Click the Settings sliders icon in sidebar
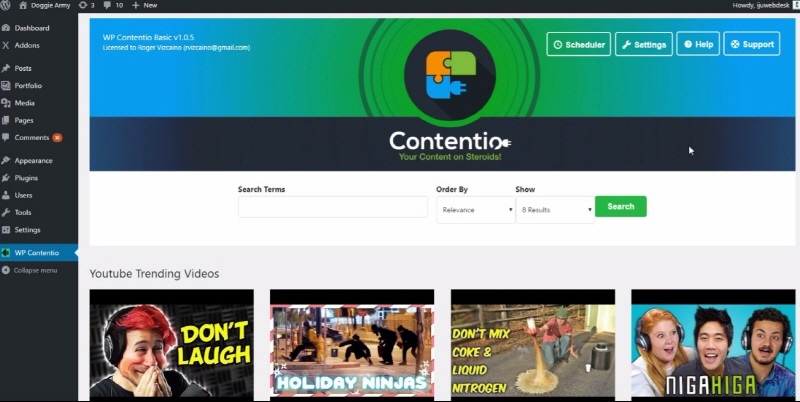Screen dimensions: 800x402 pyautogui.click(x=6, y=230)
